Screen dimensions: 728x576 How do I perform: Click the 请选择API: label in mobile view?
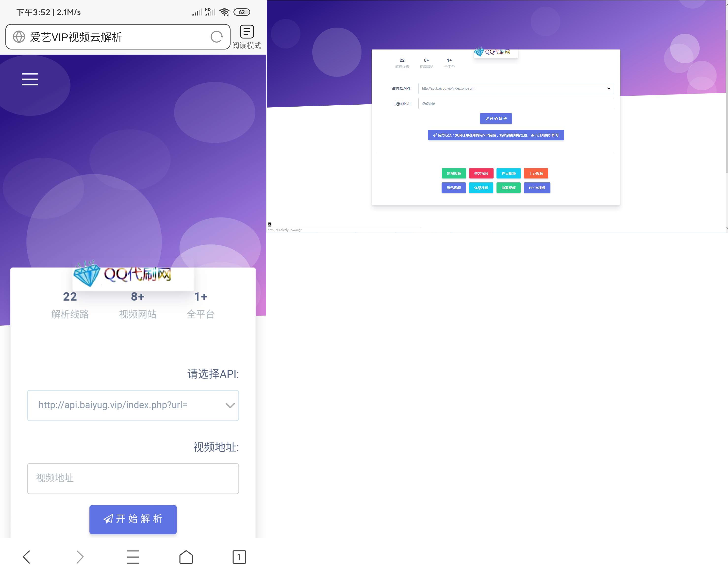pyautogui.click(x=213, y=374)
